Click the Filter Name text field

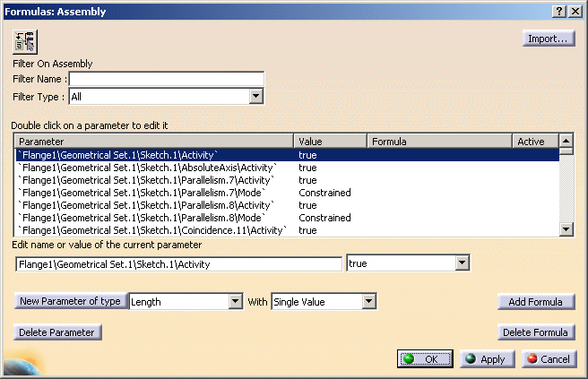point(167,79)
